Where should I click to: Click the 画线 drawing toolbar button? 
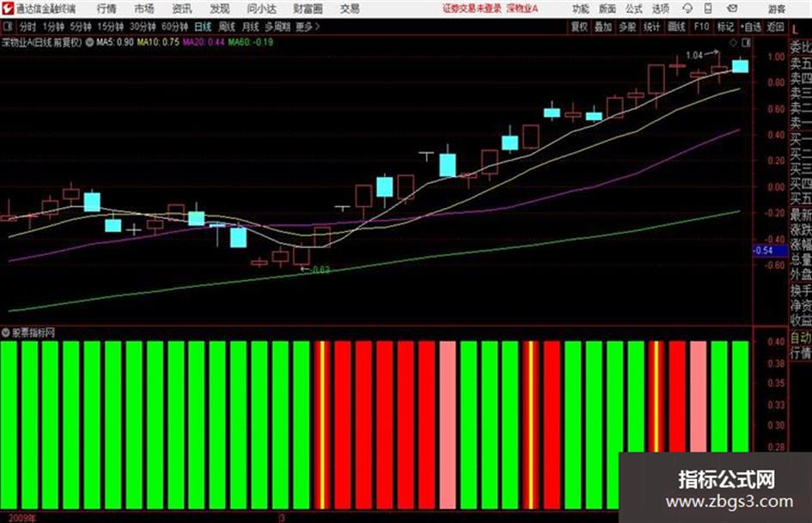pyautogui.click(x=676, y=27)
